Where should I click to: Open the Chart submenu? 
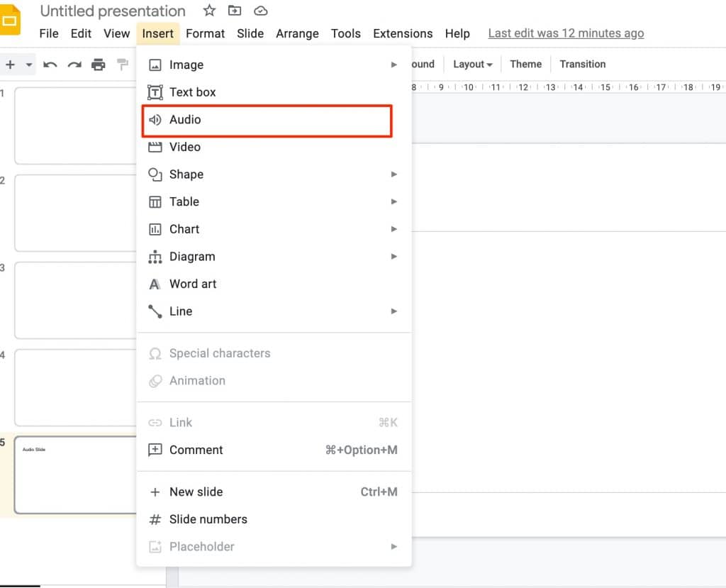[x=274, y=229]
